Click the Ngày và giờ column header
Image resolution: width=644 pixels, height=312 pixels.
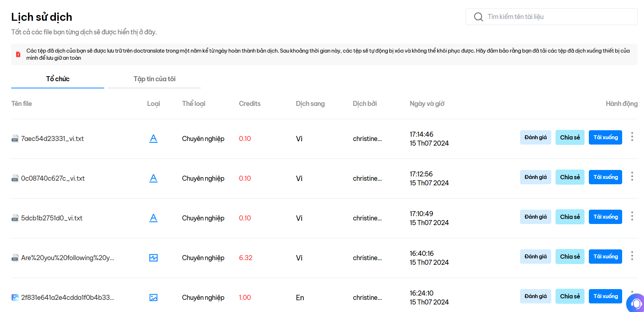(x=427, y=104)
